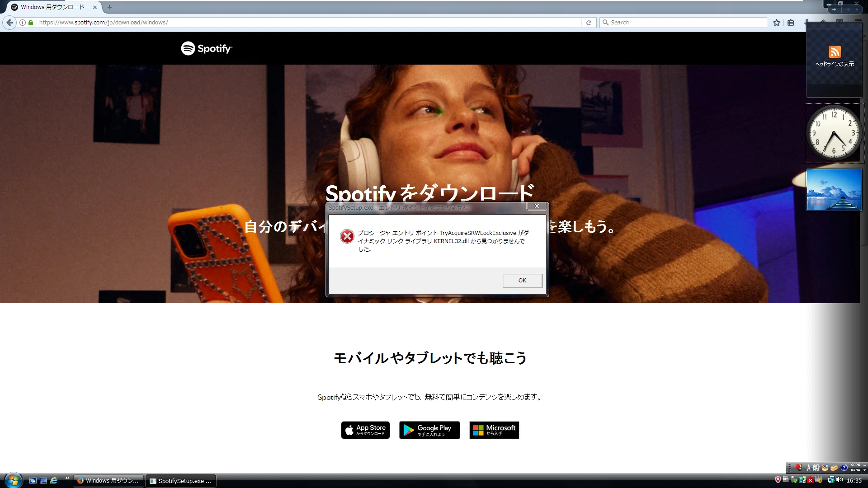Click the Spotify logo in the header
The image size is (868, 488).
coord(207,48)
